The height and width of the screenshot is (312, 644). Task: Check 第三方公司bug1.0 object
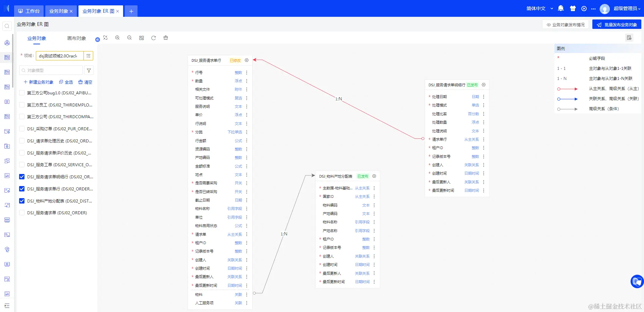22,93
